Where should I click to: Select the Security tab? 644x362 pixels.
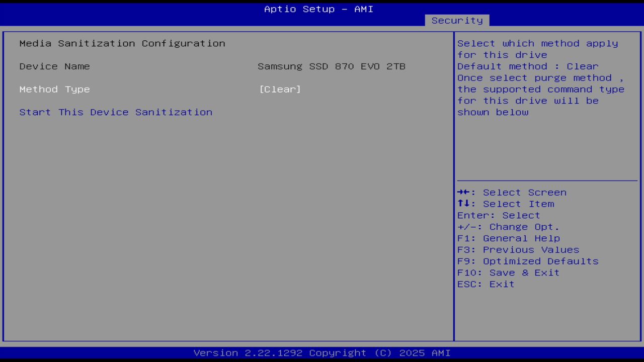[457, 20]
